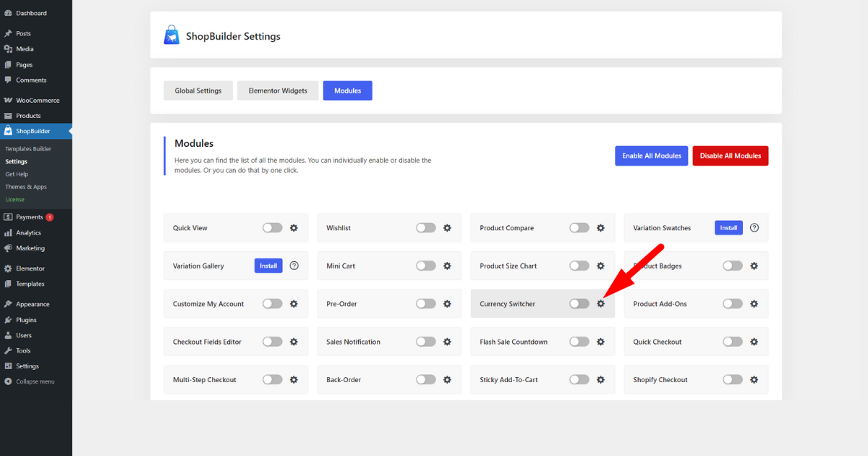Click the Users sidebar icon
868x456 pixels.
click(8, 336)
